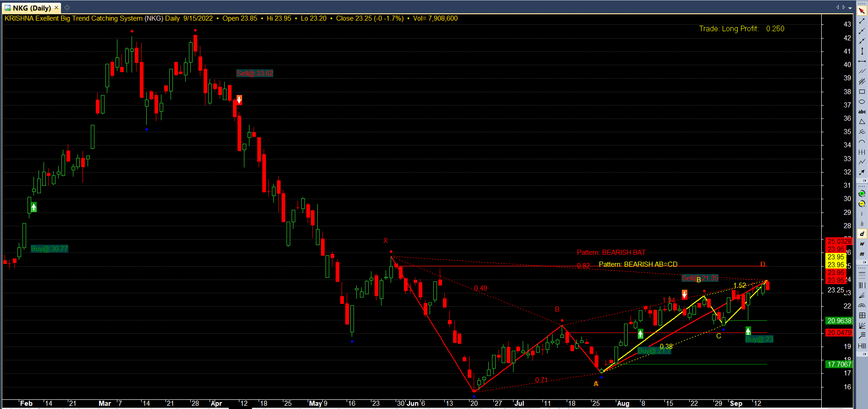Open the chart tab list dropdown
868x409 pixels.
[x=850, y=8]
